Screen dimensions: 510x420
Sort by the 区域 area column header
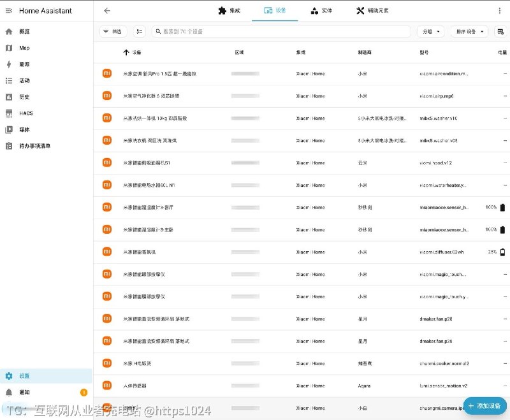(x=240, y=52)
